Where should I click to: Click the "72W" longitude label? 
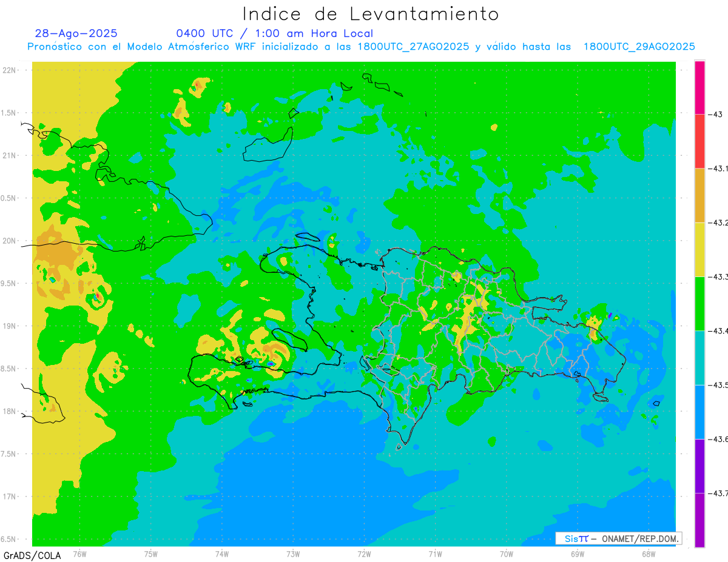click(363, 554)
